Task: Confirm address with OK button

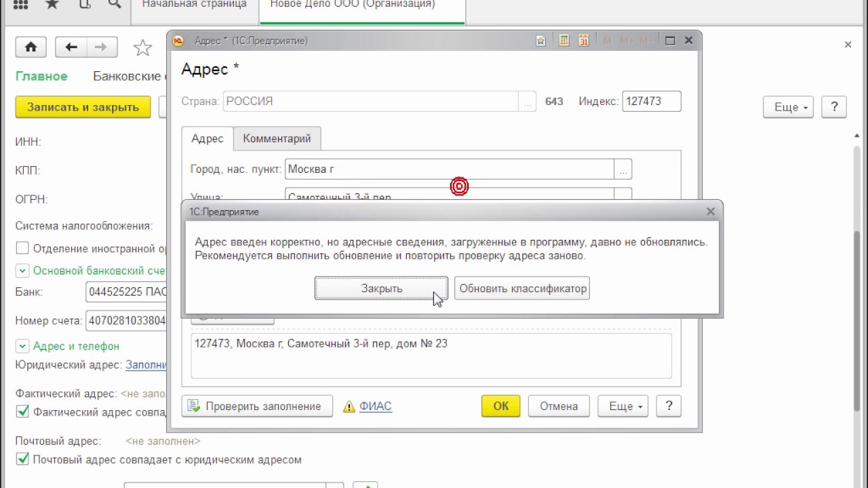Action: 501,406
